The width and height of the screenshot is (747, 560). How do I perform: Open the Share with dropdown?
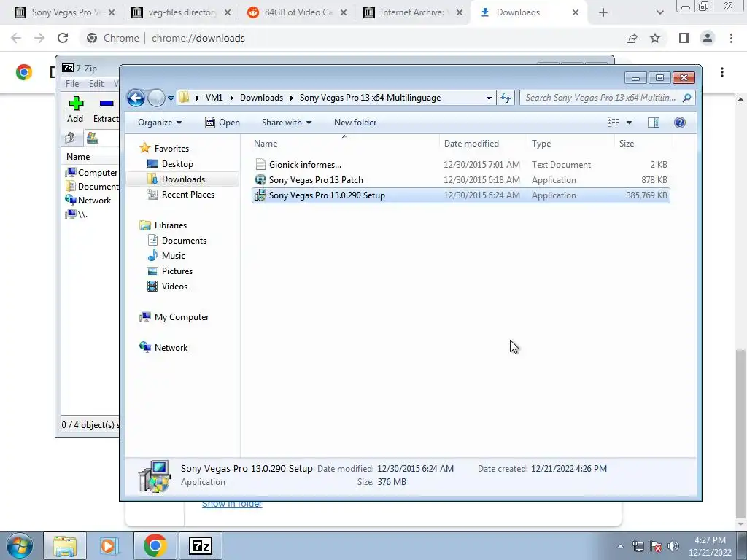286,122
